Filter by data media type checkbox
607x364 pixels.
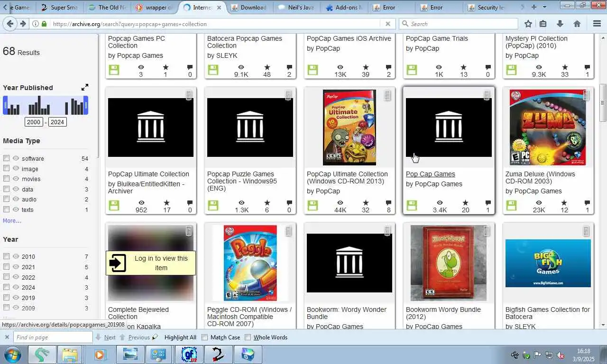click(6, 189)
